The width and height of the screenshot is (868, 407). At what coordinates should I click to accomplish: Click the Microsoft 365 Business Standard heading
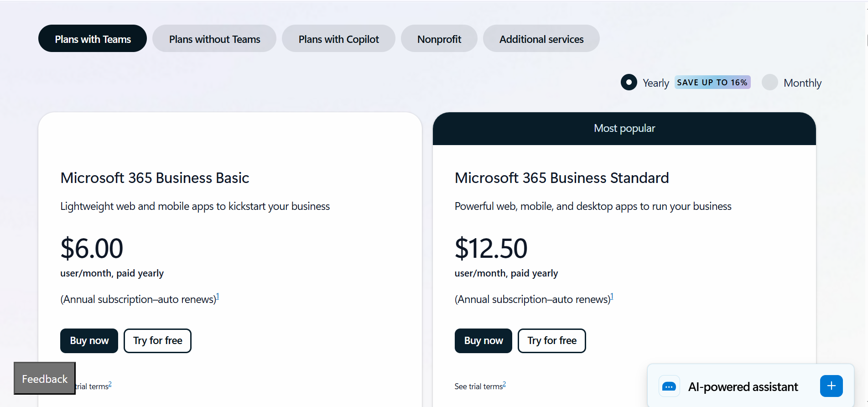(x=561, y=178)
